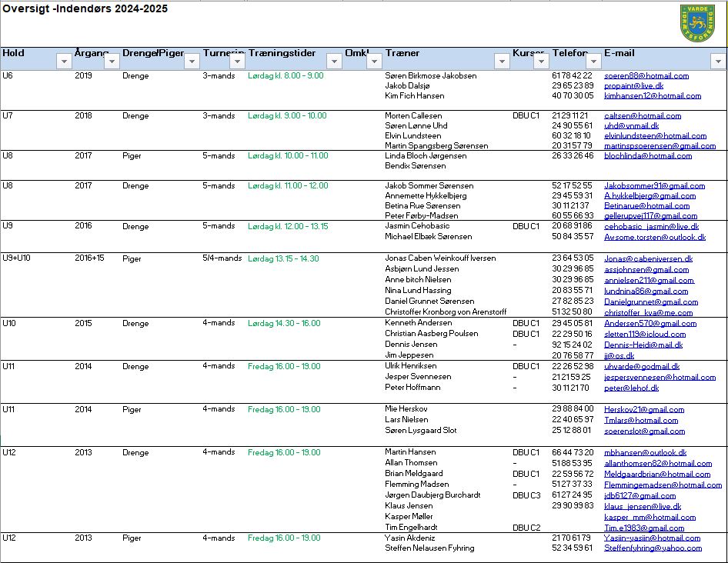Select the U10 hold cell
Viewport: 728px width, 563px height.
9,323
